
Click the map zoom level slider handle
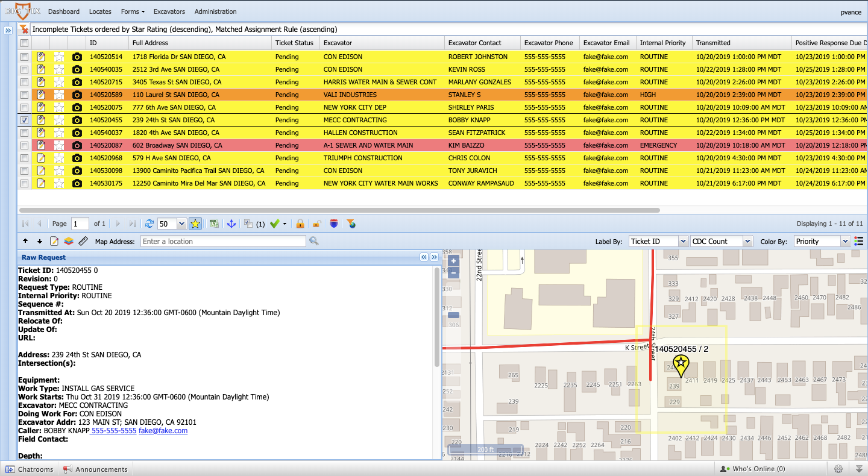(453, 315)
